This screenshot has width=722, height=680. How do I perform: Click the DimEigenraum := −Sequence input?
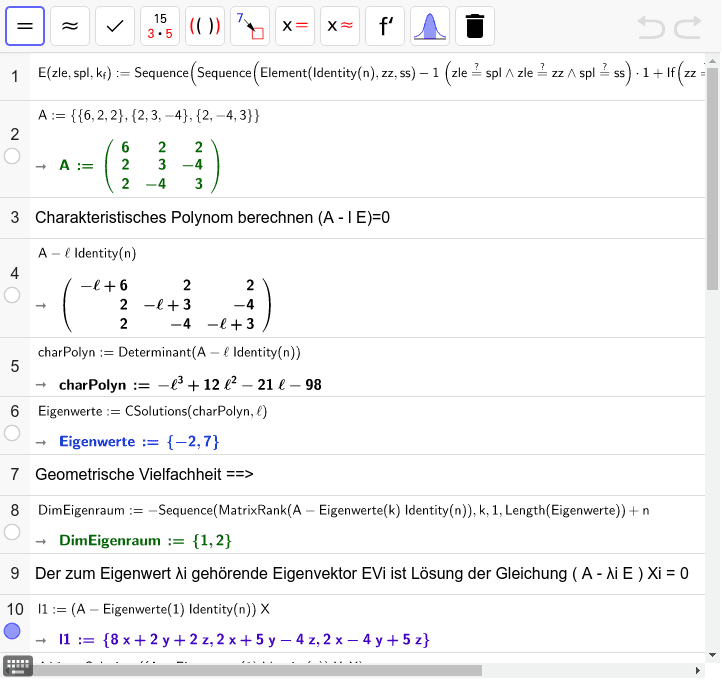(344, 510)
